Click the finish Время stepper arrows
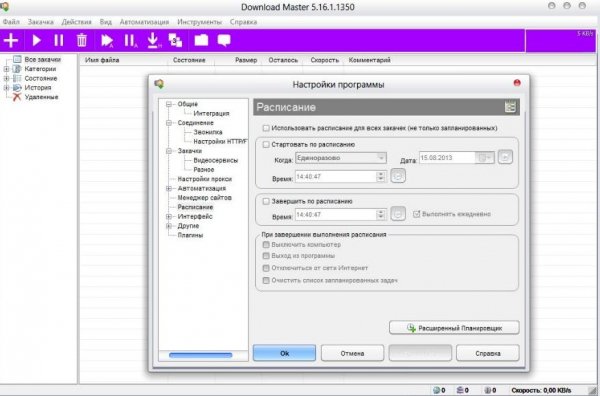This screenshot has width=600, height=396. pyautogui.click(x=380, y=214)
